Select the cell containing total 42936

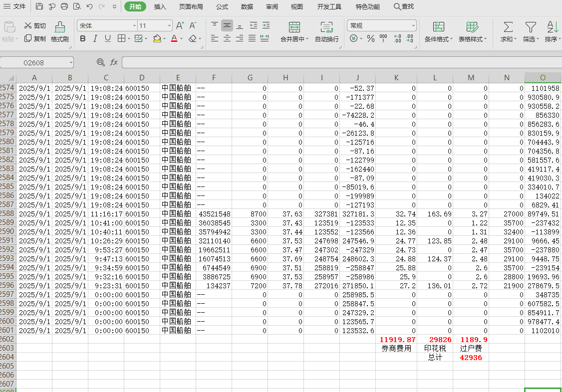coord(471,358)
